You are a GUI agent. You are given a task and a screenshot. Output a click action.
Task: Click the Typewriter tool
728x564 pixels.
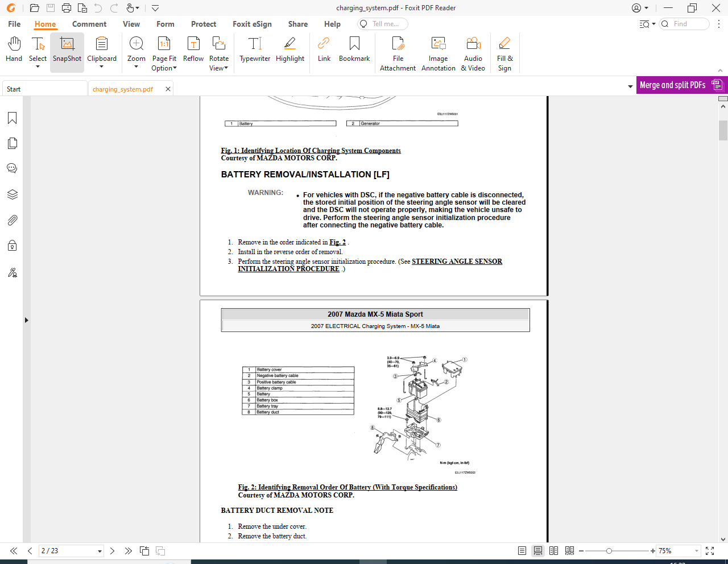pyautogui.click(x=255, y=50)
